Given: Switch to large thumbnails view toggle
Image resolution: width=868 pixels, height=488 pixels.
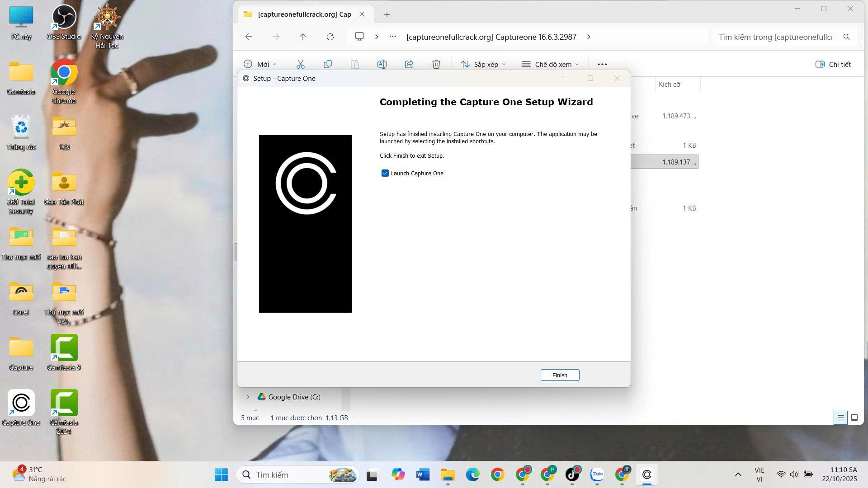Looking at the screenshot, I should [854, 418].
